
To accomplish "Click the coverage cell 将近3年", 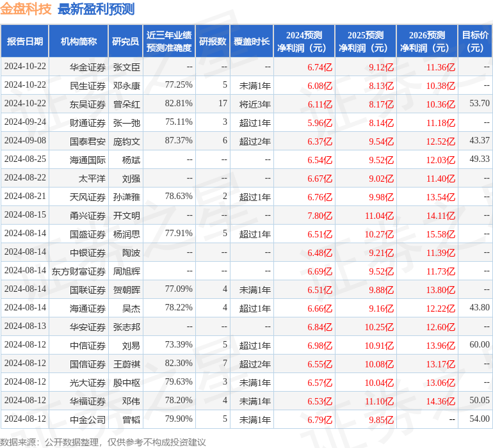I will click(255, 104).
